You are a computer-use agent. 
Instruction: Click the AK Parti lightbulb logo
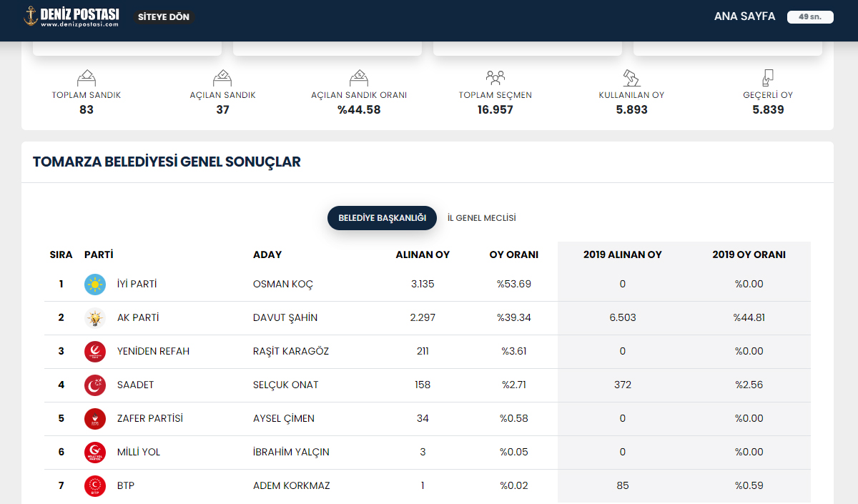(x=95, y=318)
